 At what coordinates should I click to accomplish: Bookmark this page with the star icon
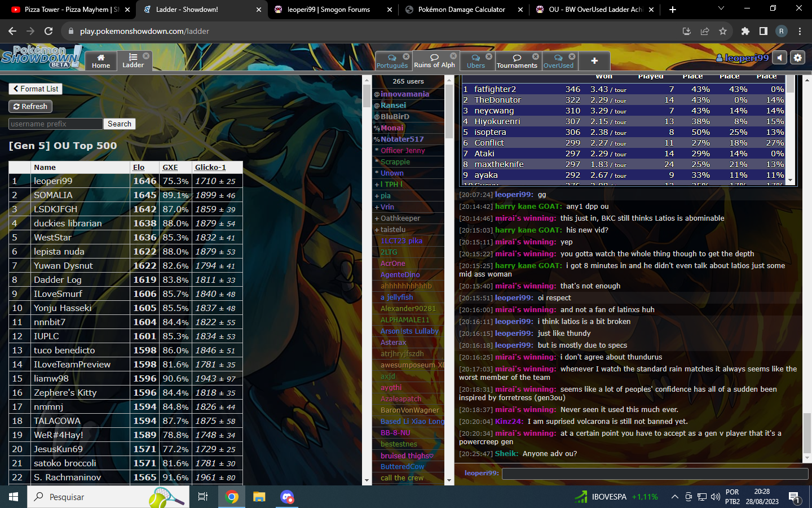pyautogui.click(x=723, y=31)
